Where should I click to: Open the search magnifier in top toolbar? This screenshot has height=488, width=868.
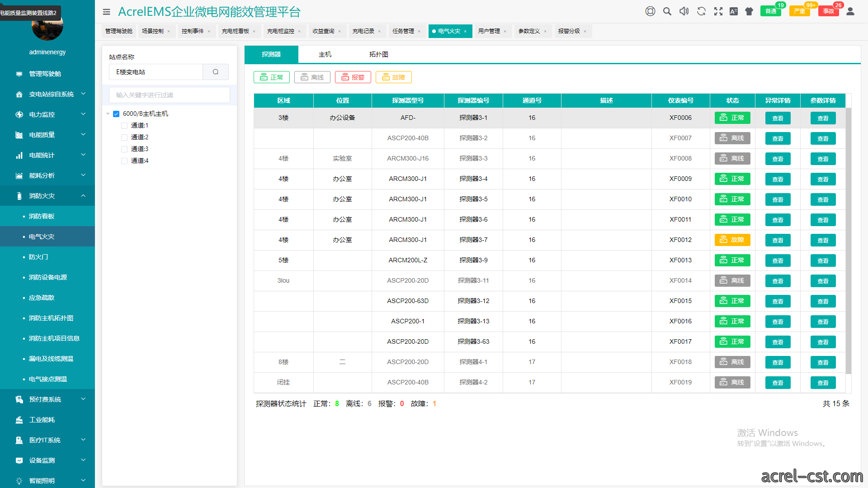(x=667, y=11)
